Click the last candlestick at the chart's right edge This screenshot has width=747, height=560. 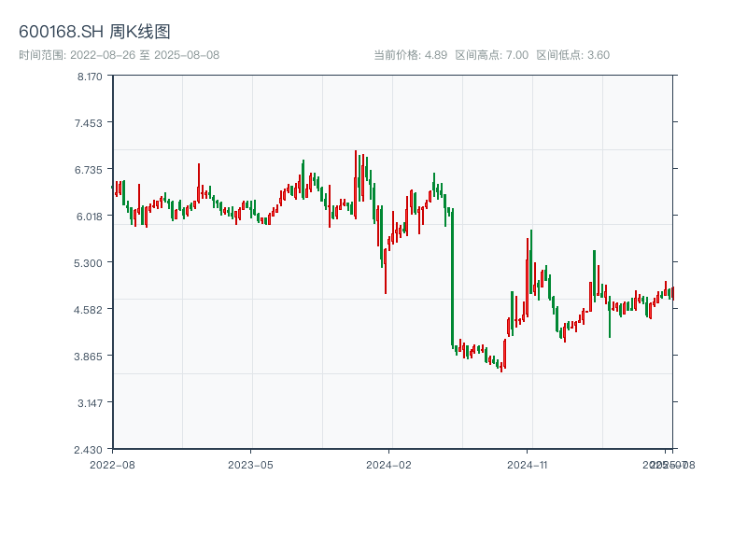(671, 293)
